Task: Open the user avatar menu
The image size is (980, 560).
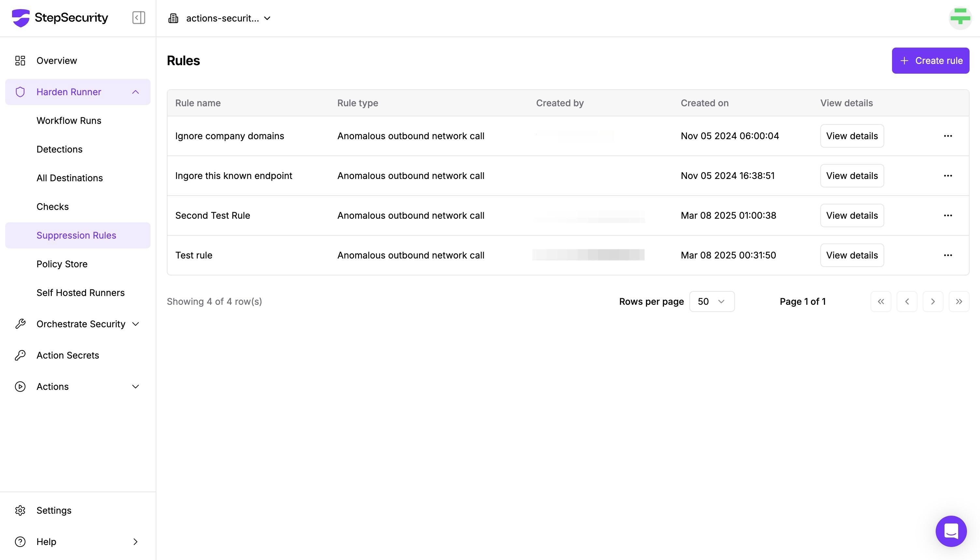Action: pyautogui.click(x=960, y=18)
